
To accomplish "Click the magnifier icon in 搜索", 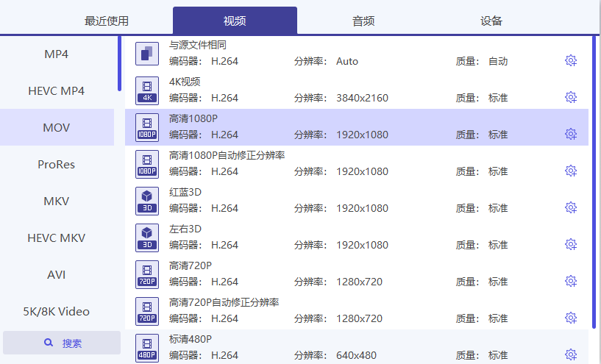I will tap(49, 343).
